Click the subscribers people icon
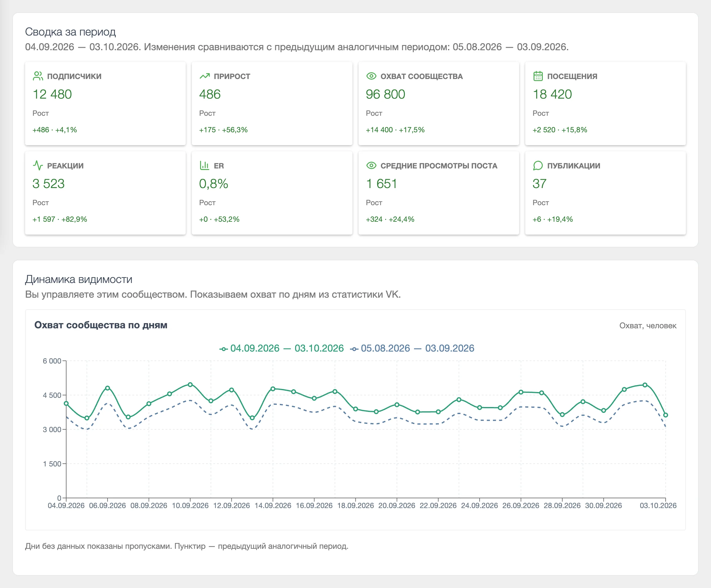711x588 pixels. (38, 76)
